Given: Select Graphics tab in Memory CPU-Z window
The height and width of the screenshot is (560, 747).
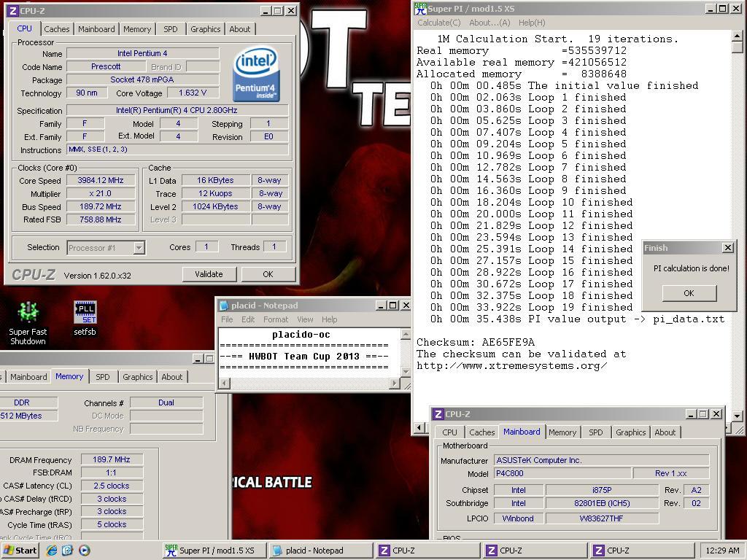Looking at the screenshot, I should coord(138,377).
